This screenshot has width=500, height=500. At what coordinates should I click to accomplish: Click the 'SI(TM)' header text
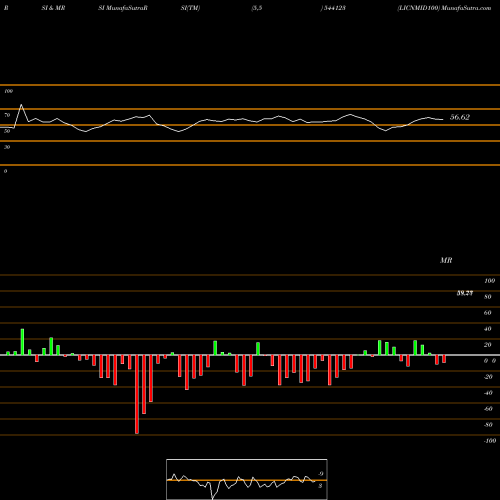coord(190,8)
